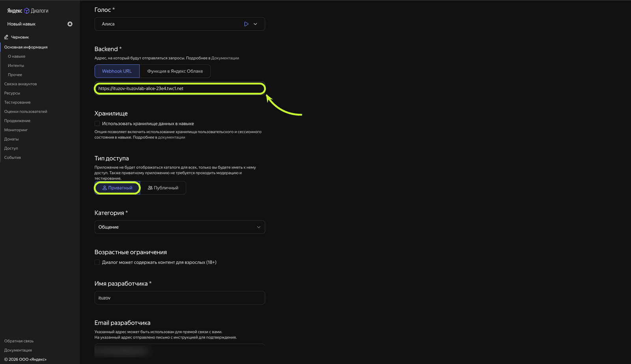Image resolution: width=631 pixels, height=364 pixels.
Task: Open the storage документации link
Action: (x=172, y=137)
